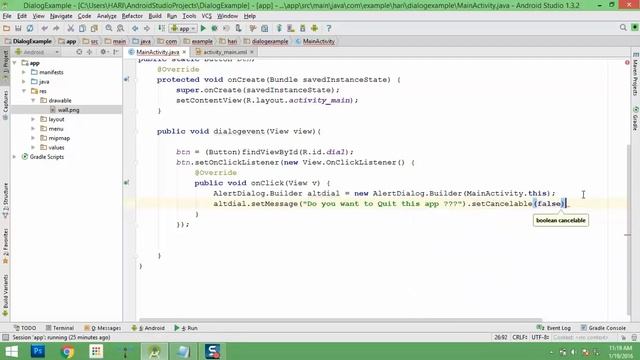Click the Find magnifier icon
The image size is (640, 360).
point(109,28)
